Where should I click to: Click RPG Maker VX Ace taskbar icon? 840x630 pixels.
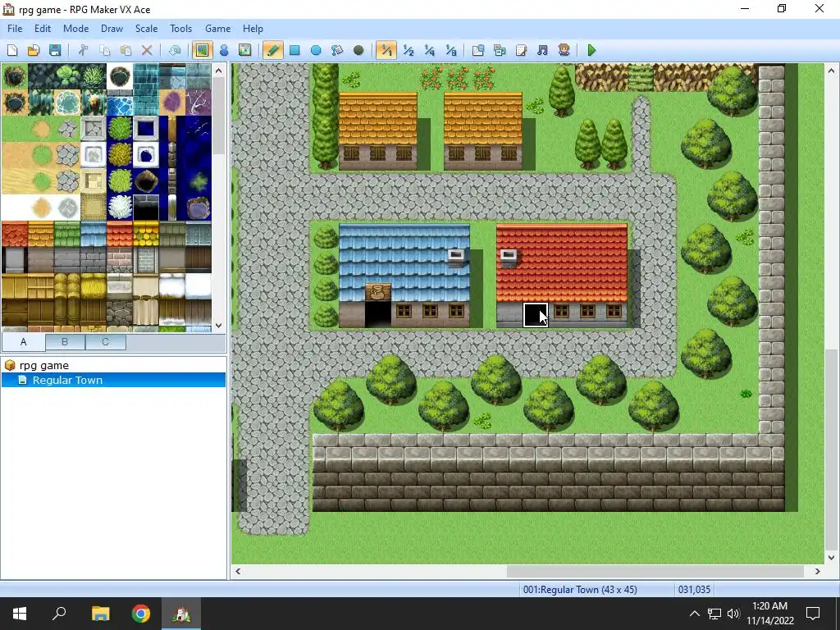click(181, 614)
